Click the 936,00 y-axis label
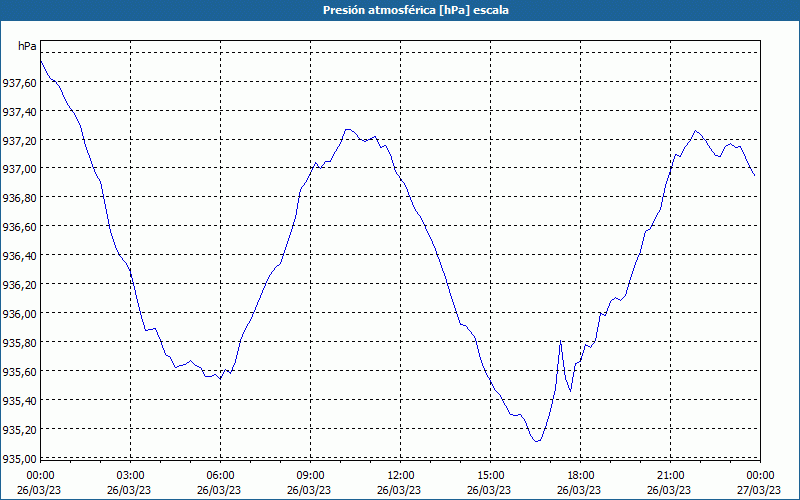The image size is (800, 500). click(x=19, y=314)
